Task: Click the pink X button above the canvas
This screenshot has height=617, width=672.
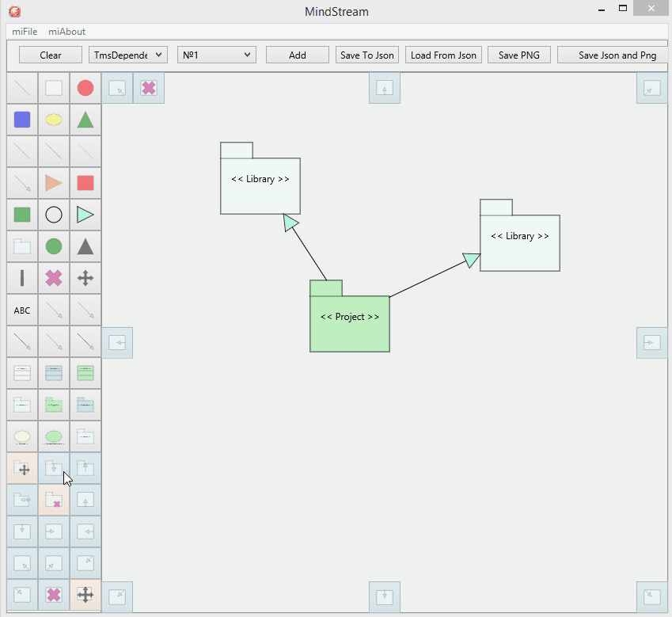Action: (149, 88)
